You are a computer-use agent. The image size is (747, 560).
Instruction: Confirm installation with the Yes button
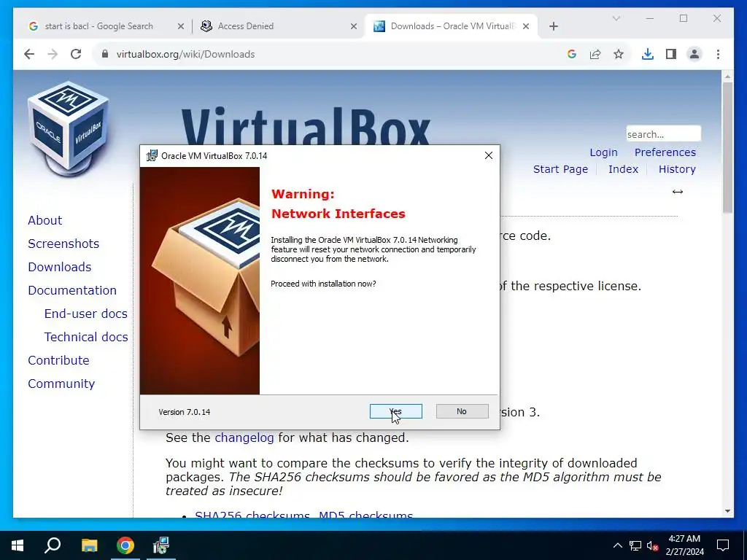click(395, 411)
